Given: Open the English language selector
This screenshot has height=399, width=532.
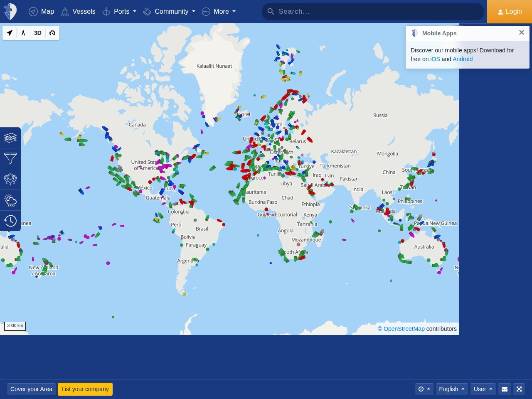Looking at the screenshot, I should tap(452, 389).
